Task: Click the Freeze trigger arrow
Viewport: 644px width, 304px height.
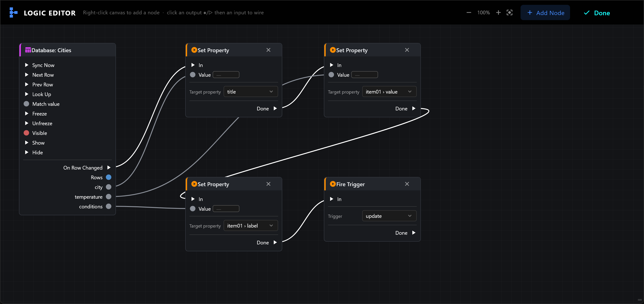Action: coord(27,113)
